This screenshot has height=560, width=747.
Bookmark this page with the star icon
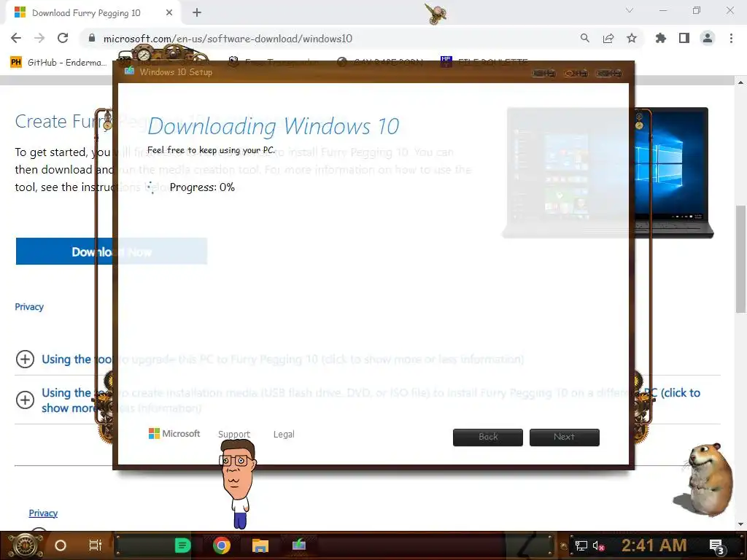pyautogui.click(x=632, y=38)
